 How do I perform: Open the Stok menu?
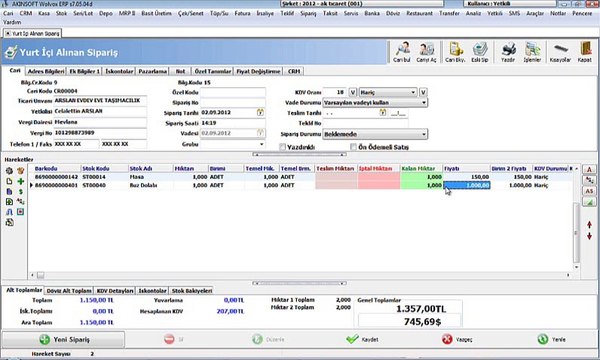coord(61,13)
